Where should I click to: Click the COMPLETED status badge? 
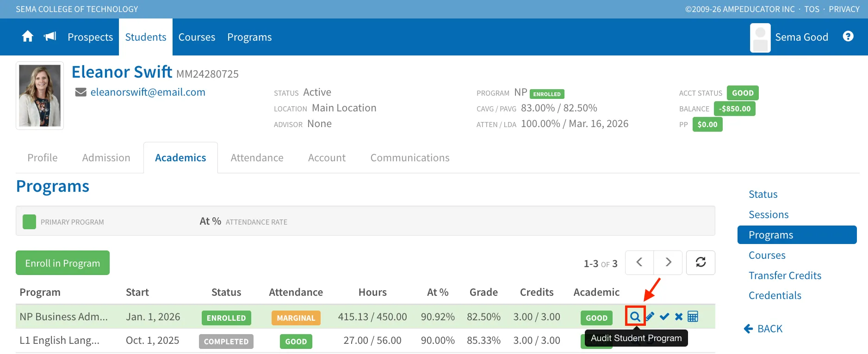coord(226,342)
